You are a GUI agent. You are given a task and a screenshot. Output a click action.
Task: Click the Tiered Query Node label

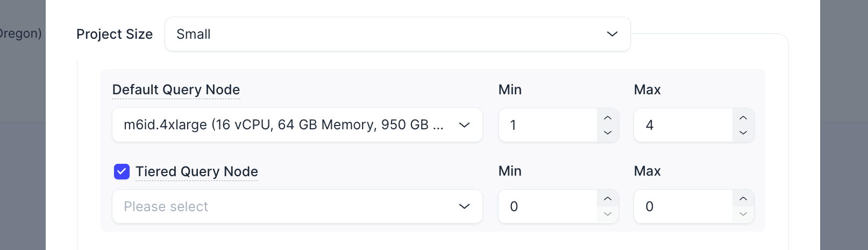[196, 171]
